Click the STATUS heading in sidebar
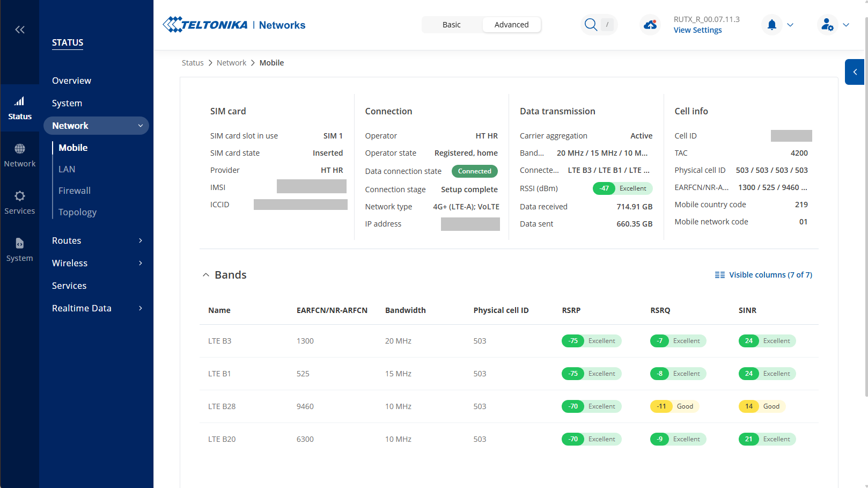Screen dimensions: 868x488 pyautogui.click(x=68, y=43)
